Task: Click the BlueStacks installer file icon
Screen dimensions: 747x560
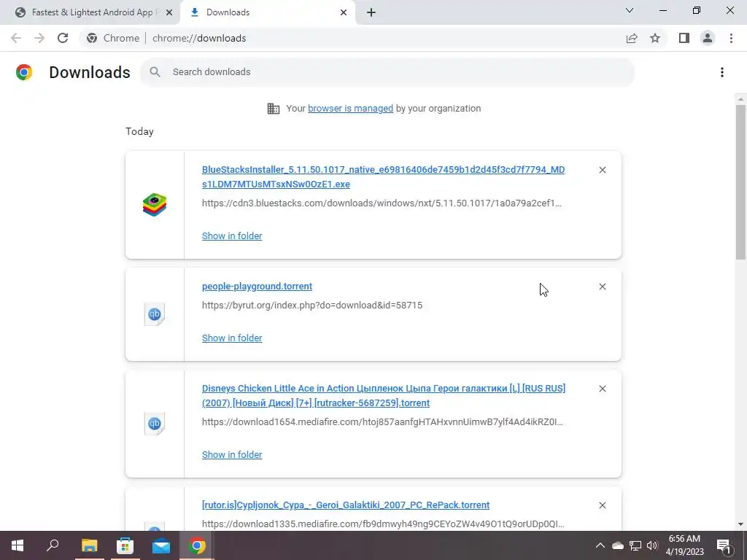Action: coord(155,205)
